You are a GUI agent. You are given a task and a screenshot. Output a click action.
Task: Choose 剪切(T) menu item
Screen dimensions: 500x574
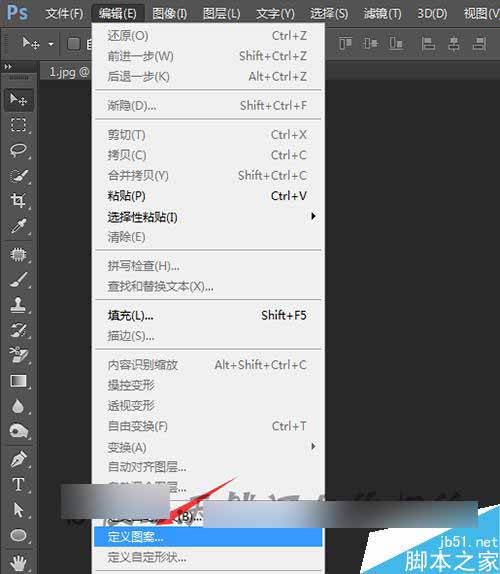[208, 135]
